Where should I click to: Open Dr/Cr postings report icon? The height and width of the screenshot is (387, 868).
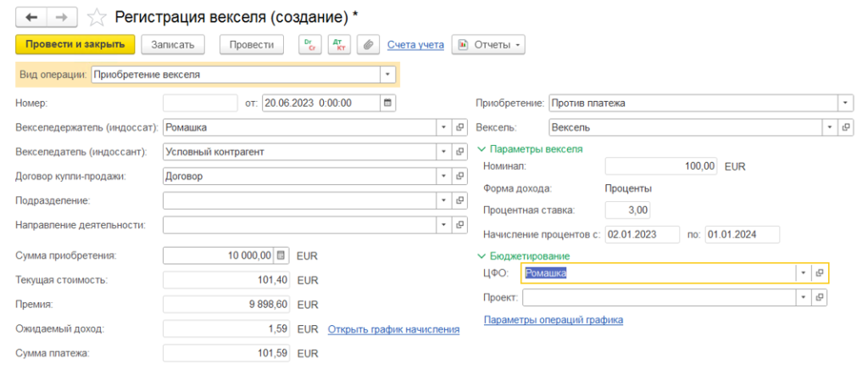pos(310,45)
